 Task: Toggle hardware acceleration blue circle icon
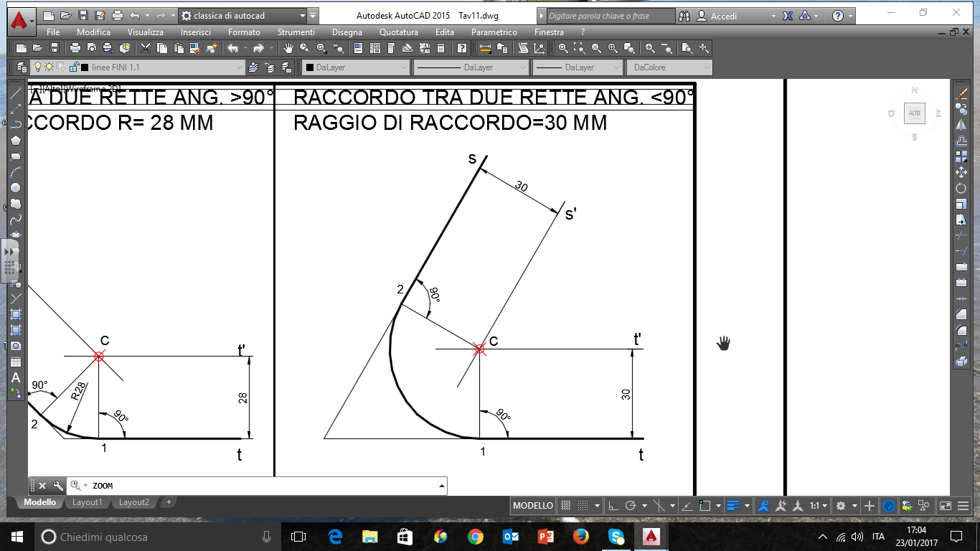[x=889, y=506]
